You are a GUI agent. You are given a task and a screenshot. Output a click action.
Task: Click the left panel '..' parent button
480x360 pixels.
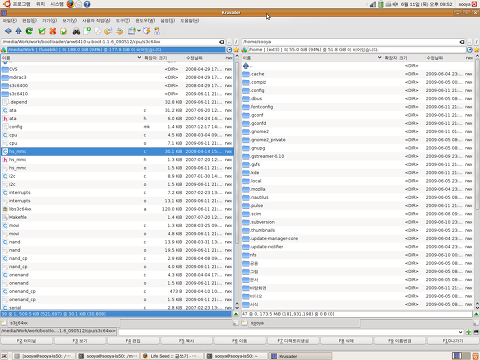click(229, 42)
